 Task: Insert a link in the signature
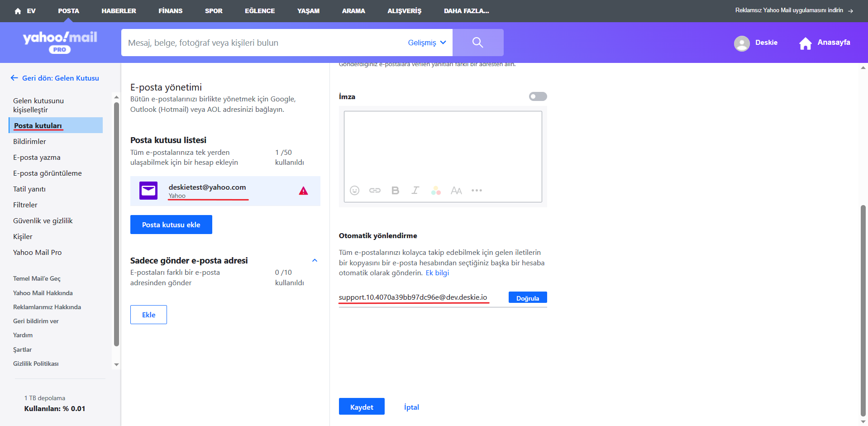click(x=375, y=191)
